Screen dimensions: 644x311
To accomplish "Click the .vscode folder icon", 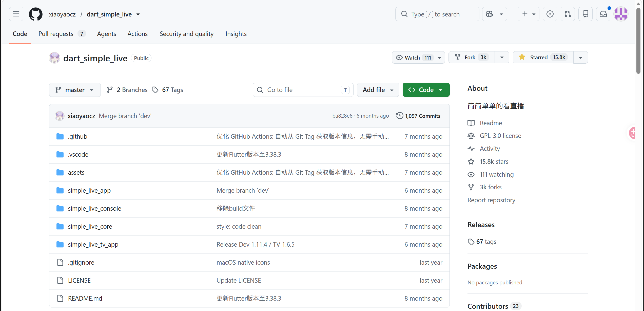I will pos(60,154).
